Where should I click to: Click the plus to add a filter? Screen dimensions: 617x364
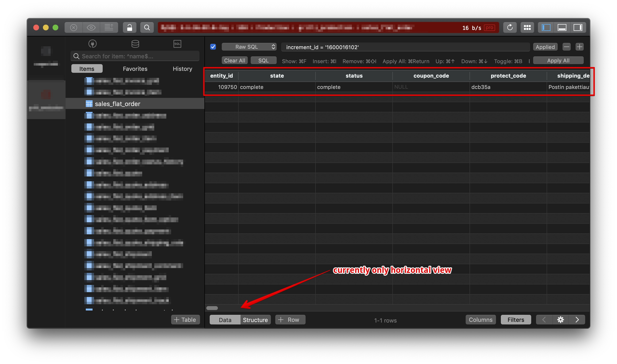(579, 47)
